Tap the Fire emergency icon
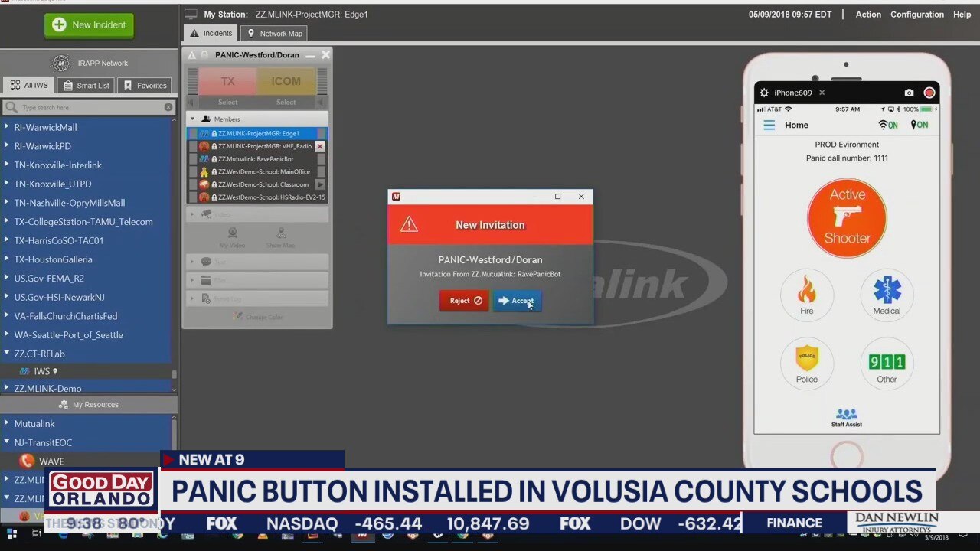The image size is (980, 551). coord(806,292)
